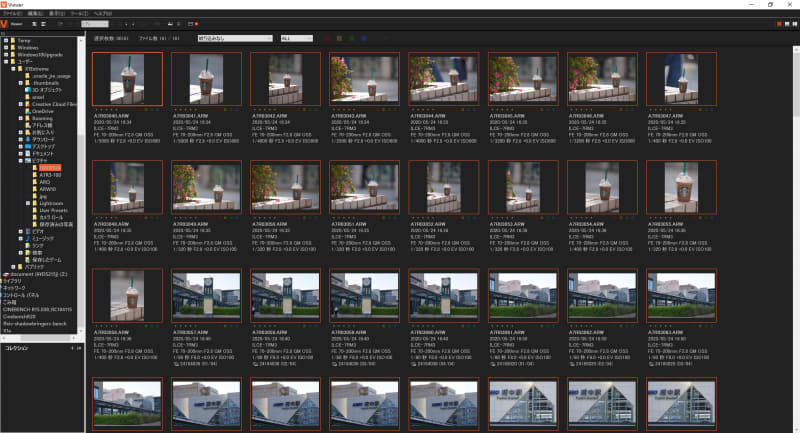Image resolution: width=800 pixels, height=433 pixels.
Task: Select the Roaming folder
Action: 42,118
